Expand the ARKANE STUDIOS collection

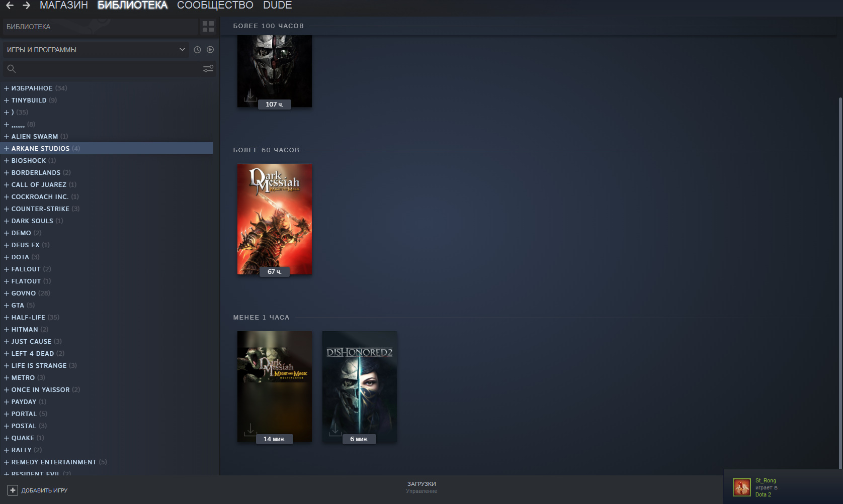[x=7, y=149]
